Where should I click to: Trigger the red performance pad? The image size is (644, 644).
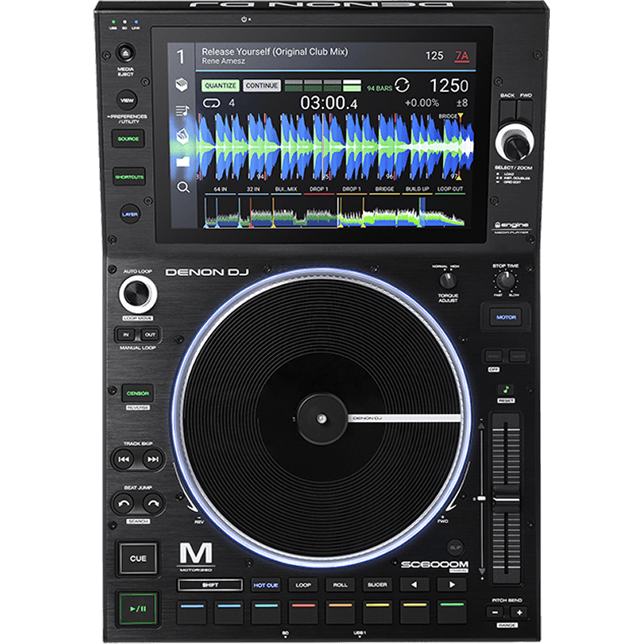(x=303, y=613)
